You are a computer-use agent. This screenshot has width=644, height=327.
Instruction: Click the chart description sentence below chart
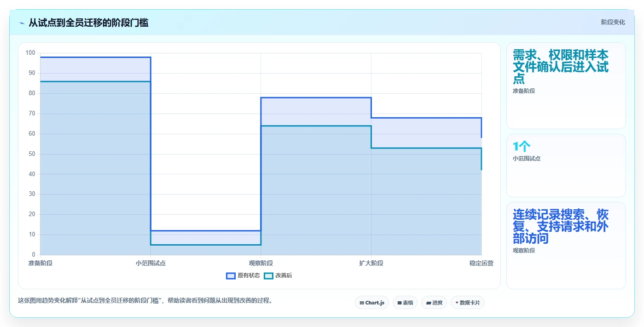(x=146, y=301)
